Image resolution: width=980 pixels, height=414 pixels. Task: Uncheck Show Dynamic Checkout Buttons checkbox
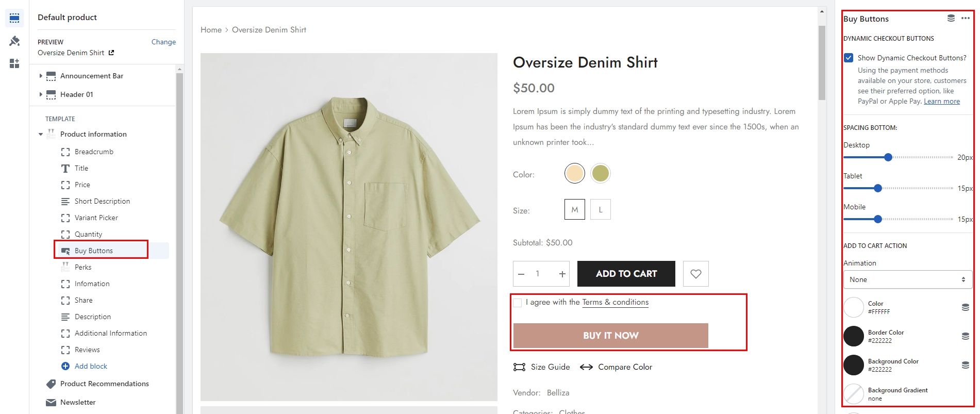click(849, 58)
